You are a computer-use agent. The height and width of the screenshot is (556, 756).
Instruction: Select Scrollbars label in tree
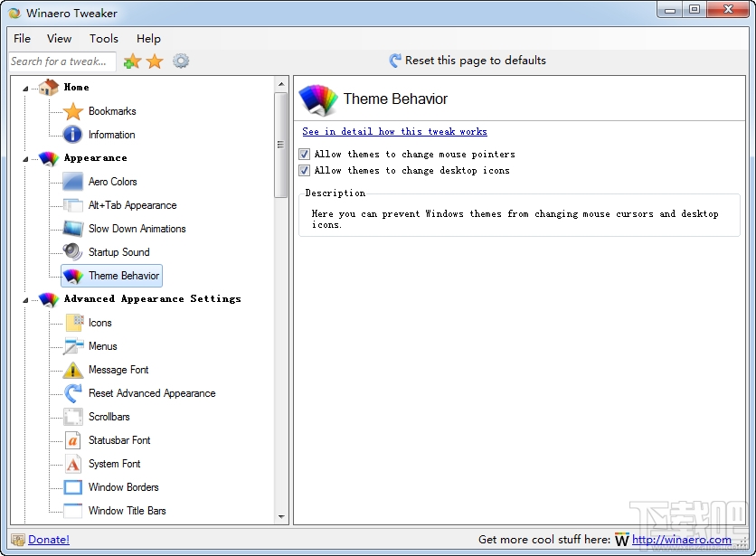tap(109, 417)
